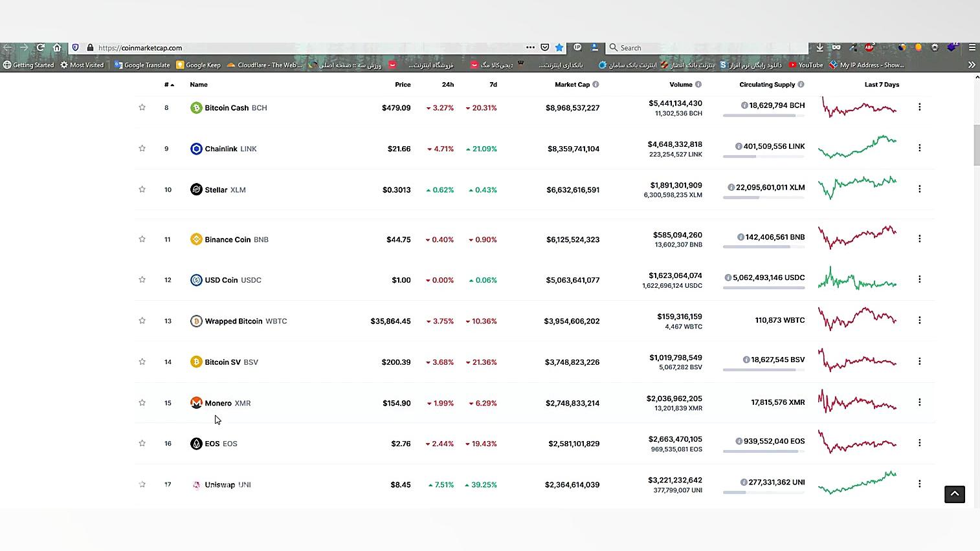Click the Binance Coin logo

(196, 239)
